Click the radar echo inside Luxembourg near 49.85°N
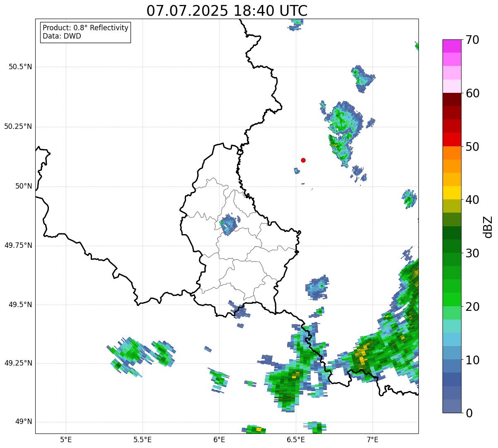Image resolution: width=498 pixels, height=448 pixels. 229,224
